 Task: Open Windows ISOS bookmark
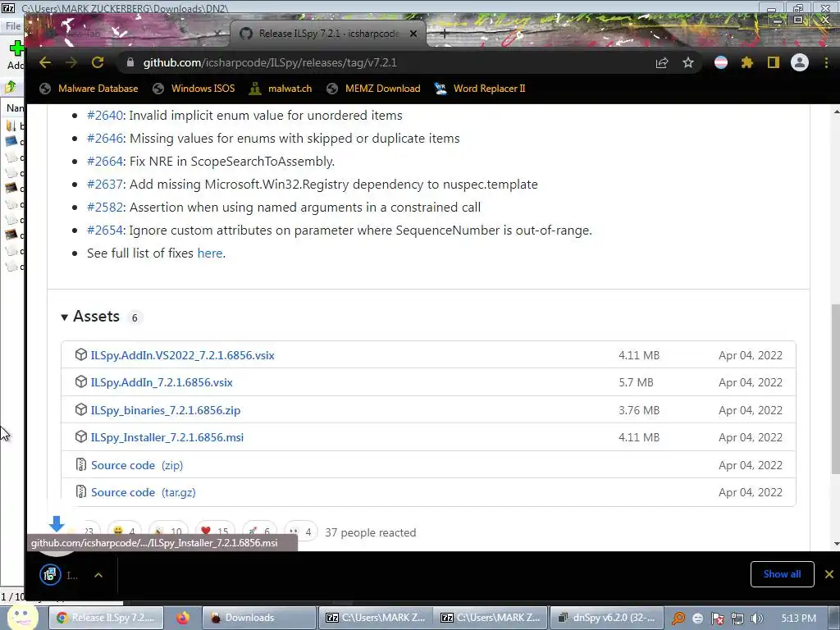(194, 89)
